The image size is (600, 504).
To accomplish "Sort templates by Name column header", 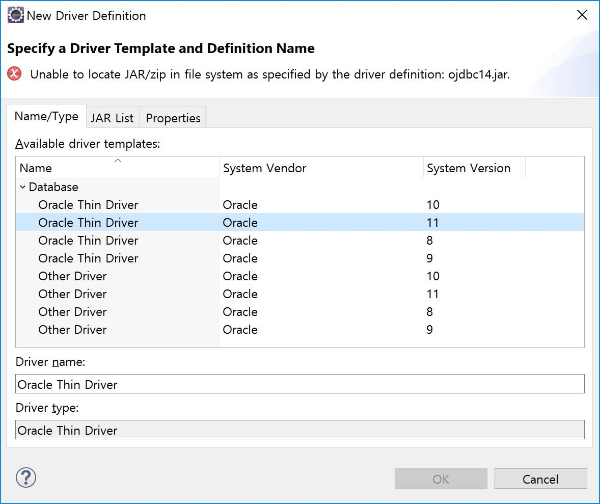I will (x=118, y=168).
